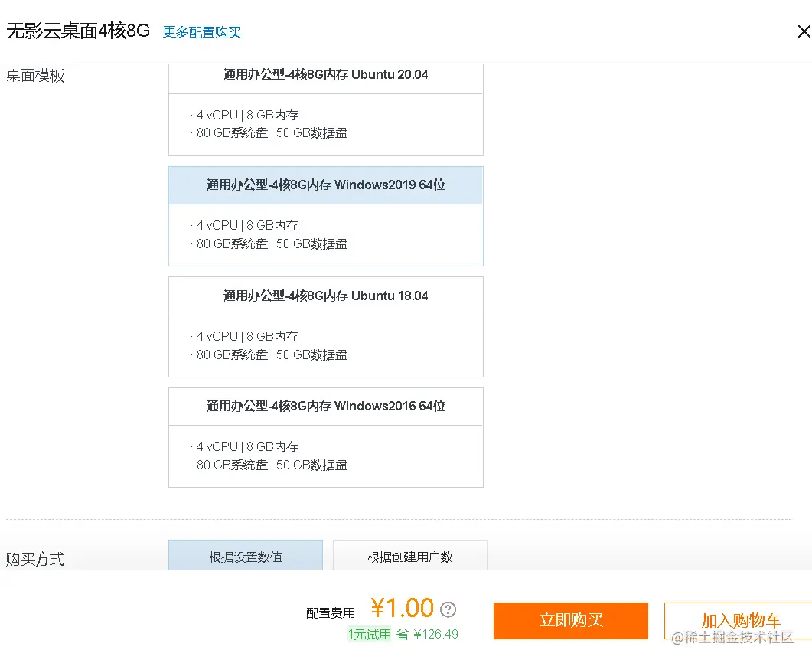Select the Windows2019 64位 desktop template
This screenshot has width=812, height=663.
click(326, 216)
